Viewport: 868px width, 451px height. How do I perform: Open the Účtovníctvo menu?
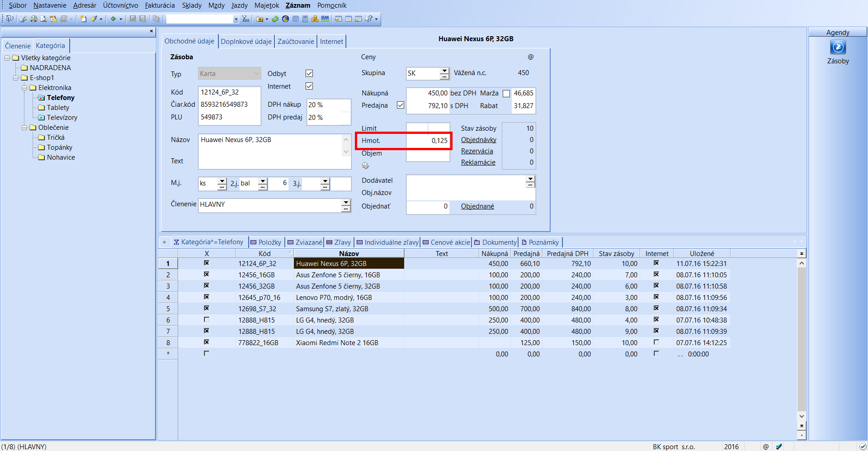(x=120, y=5)
